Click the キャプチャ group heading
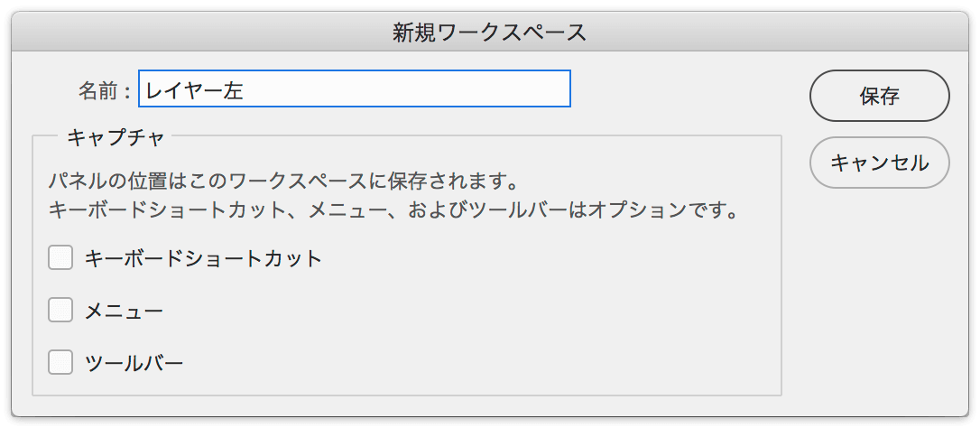 point(115,137)
